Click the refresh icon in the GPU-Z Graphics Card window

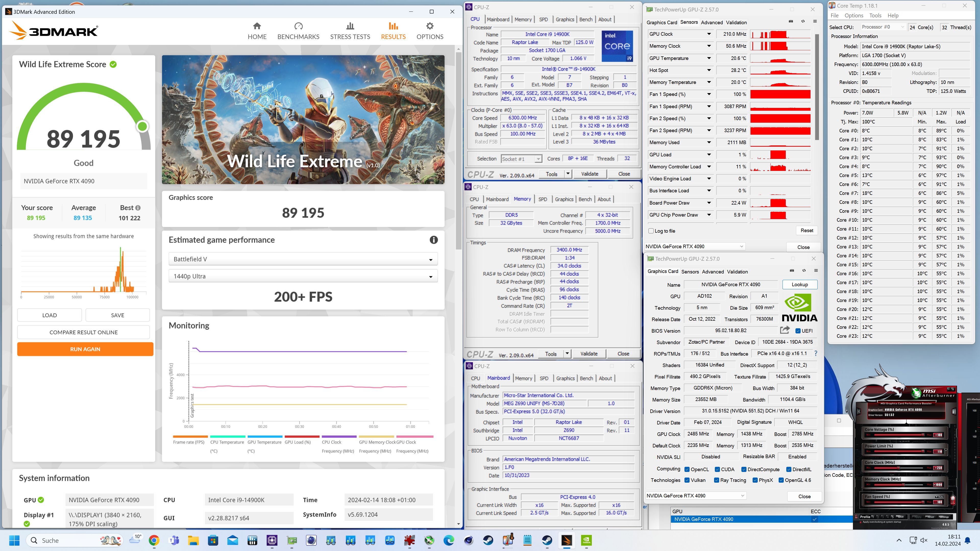tap(804, 270)
